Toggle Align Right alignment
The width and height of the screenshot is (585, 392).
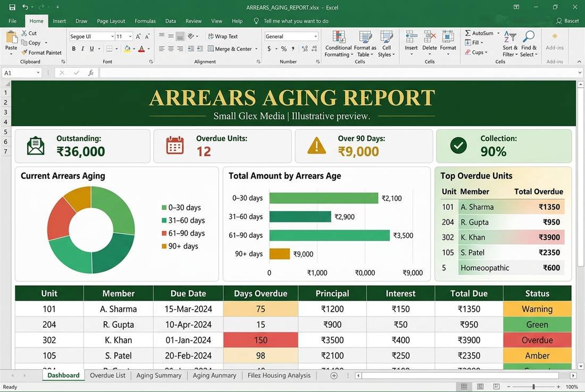coord(180,48)
